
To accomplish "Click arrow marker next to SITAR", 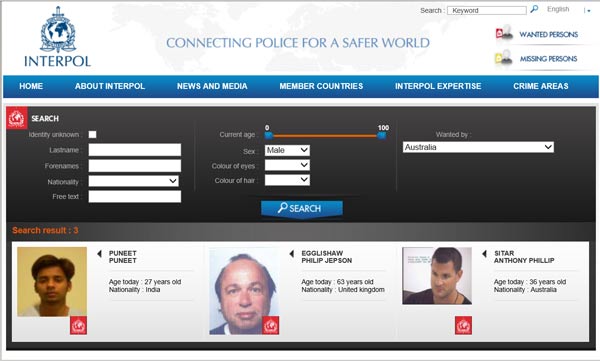I will pos(484,253).
